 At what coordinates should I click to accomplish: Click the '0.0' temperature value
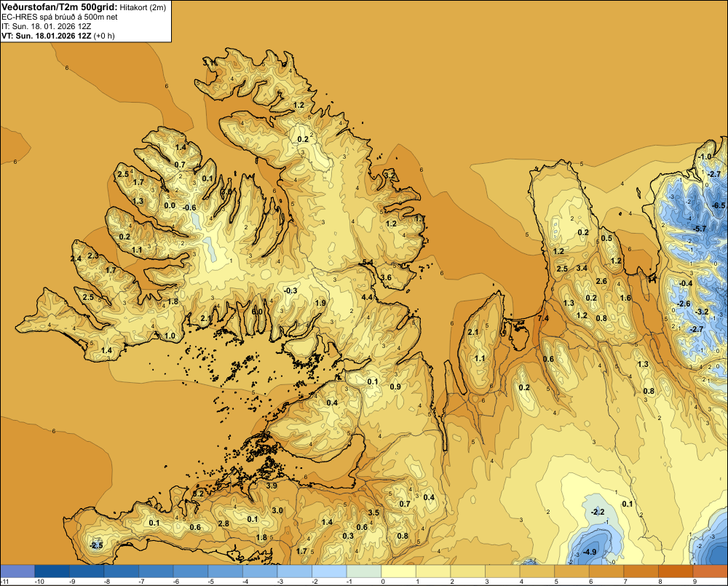tap(170, 206)
